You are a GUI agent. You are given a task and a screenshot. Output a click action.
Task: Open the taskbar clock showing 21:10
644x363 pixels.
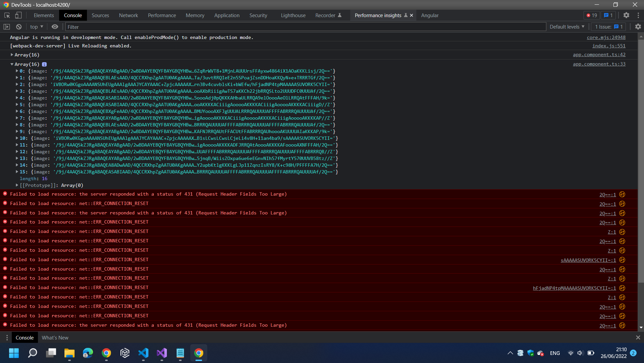614,353
